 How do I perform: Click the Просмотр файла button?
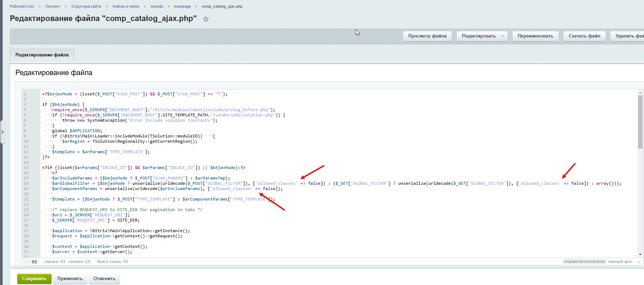(427, 36)
